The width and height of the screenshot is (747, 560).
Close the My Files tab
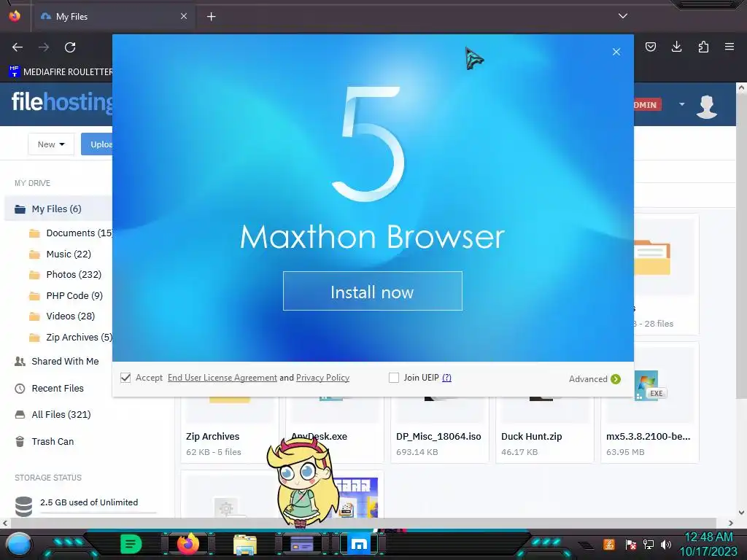click(184, 16)
